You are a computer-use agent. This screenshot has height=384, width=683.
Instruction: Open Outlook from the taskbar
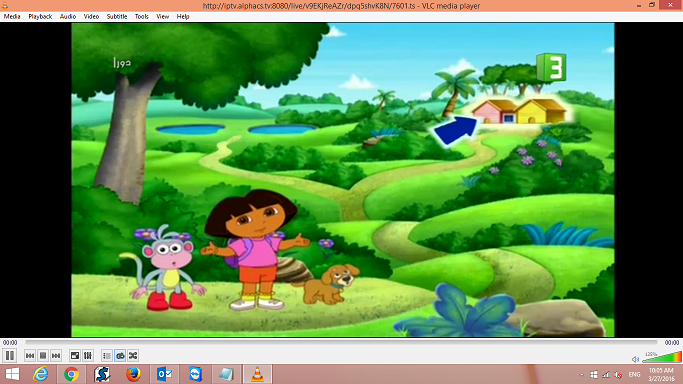(164, 374)
